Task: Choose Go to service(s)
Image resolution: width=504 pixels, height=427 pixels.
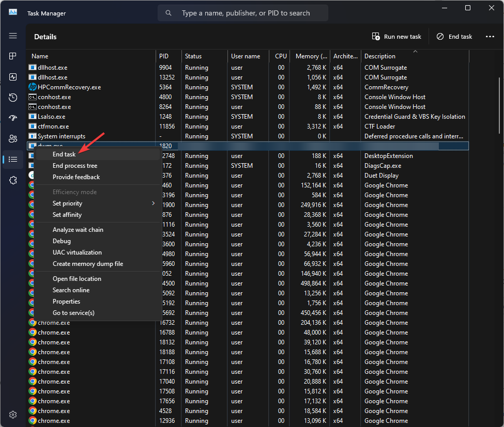Action: [x=97, y=313]
